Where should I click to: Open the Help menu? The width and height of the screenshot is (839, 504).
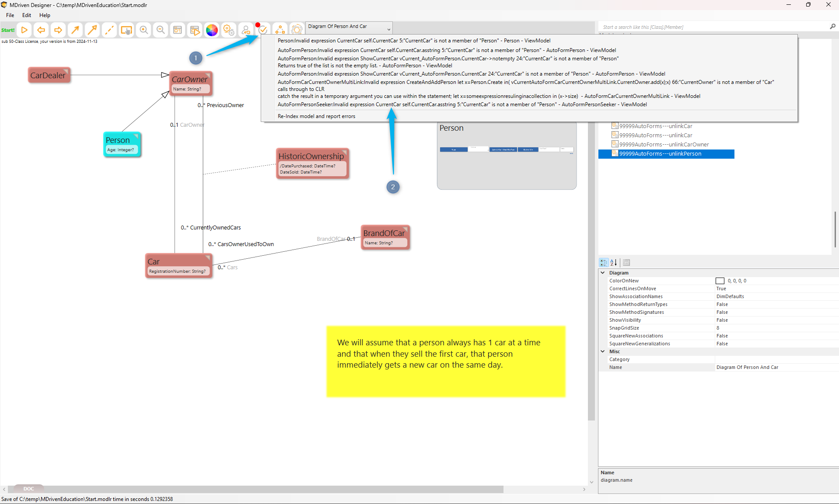tap(45, 15)
